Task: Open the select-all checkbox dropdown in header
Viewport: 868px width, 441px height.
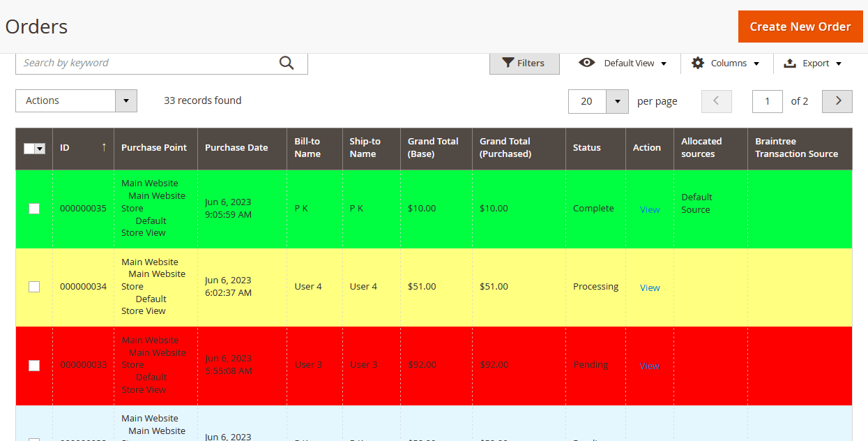Action: (40, 149)
